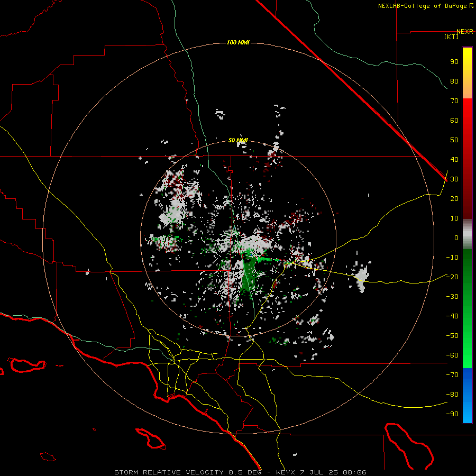Click the 100 NMI range ring label

[238, 42]
